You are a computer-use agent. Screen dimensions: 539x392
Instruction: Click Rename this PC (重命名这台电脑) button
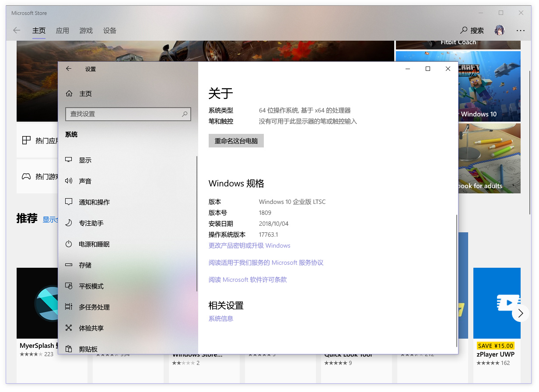pyautogui.click(x=236, y=141)
